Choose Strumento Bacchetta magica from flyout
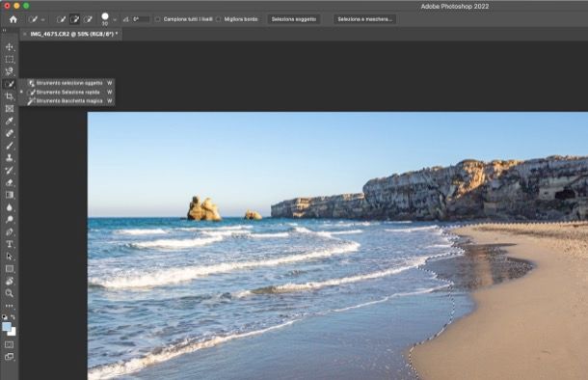The image size is (588, 380). tap(67, 101)
